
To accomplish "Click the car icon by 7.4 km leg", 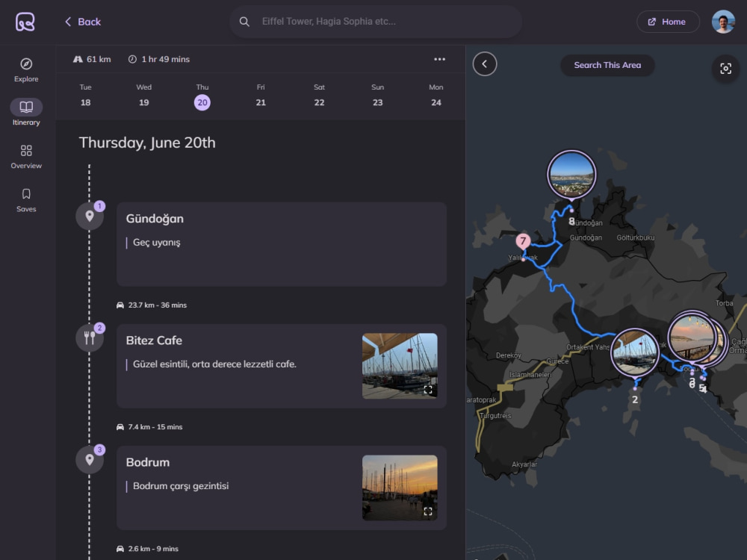I will click(x=120, y=427).
